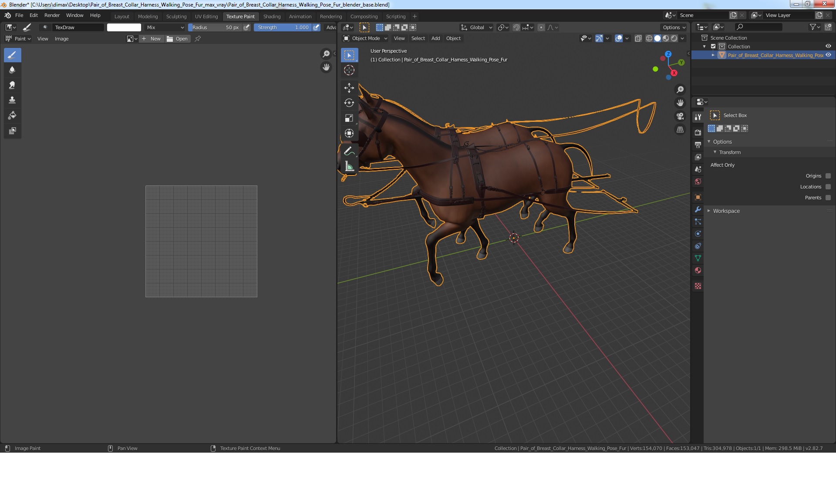The height and width of the screenshot is (504, 836).
Task: Collapse the Options panel
Action: pyautogui.click(x=709, y=141)
